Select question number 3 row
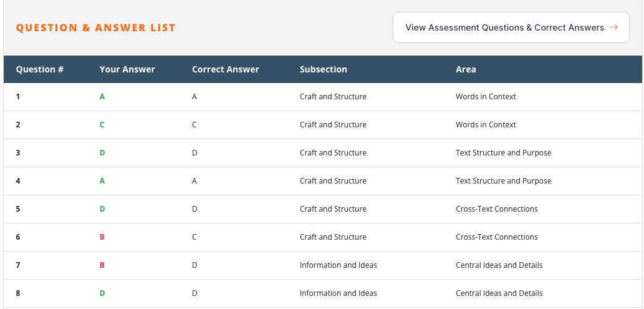The width and height of the screenshot is (644, 309). [x=18, y=153]
